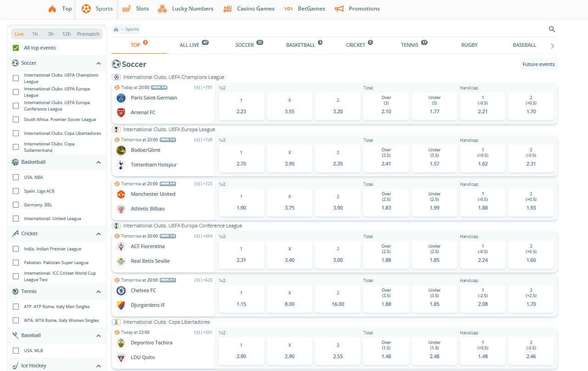588x371 pixels.
Task: Click the UEFA Europa League header icon
Action: point(116,129)
